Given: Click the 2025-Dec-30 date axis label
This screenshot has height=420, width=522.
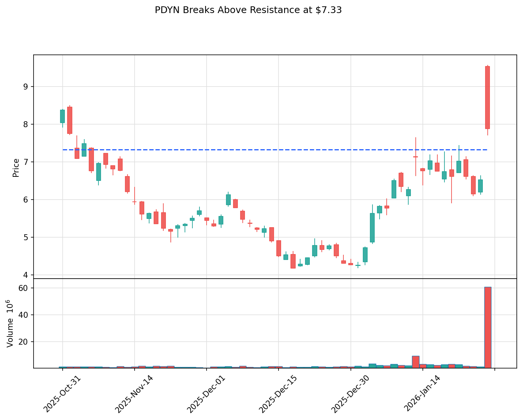Looking at the screenshot, I should (x=350, y=393).
